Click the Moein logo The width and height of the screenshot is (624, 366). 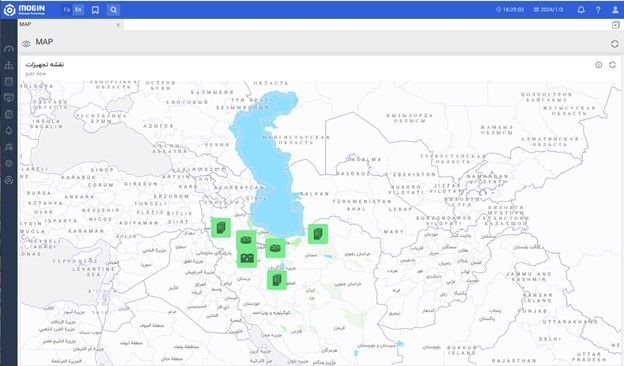[x=25, y=10]
